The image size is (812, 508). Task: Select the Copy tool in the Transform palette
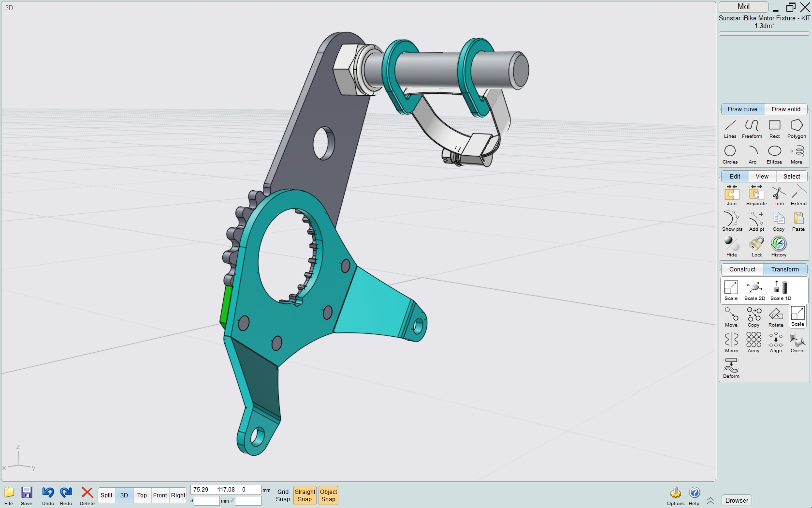(x=754, y=317)
